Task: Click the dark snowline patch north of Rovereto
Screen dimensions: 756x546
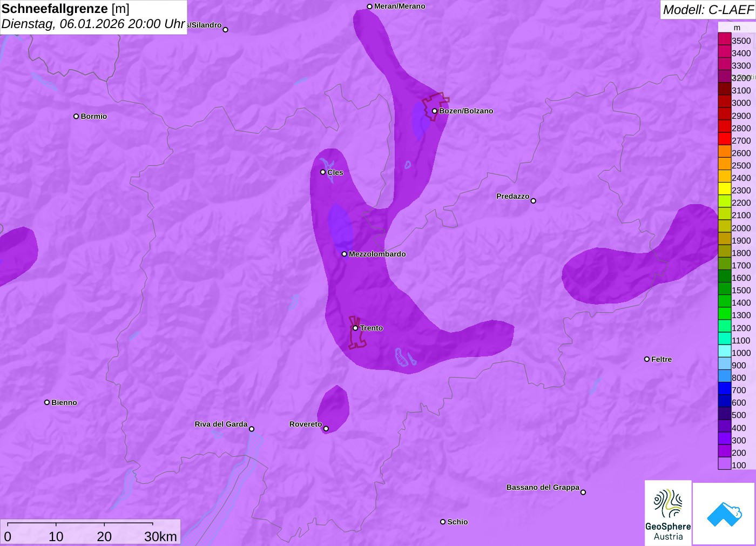Action: pyautogui.click(x=333, y=409)
